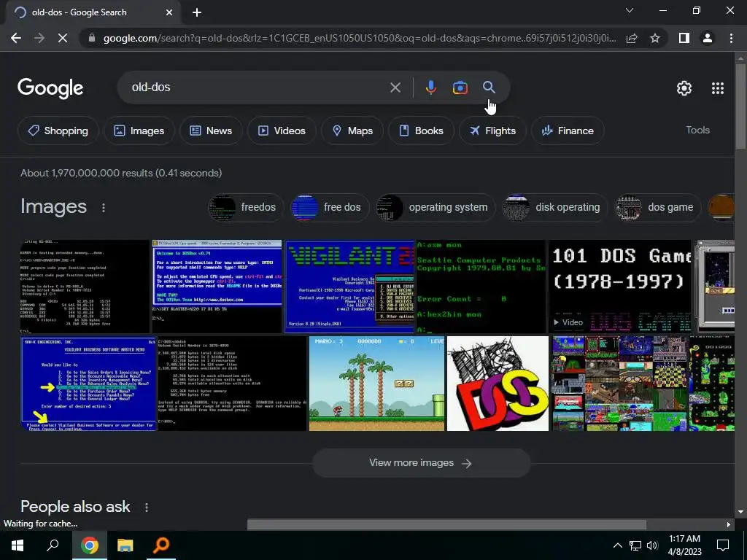The width and height of the screenshot is (747, 560).
Task: Open the search Tools options
Action: coord(697,130)
